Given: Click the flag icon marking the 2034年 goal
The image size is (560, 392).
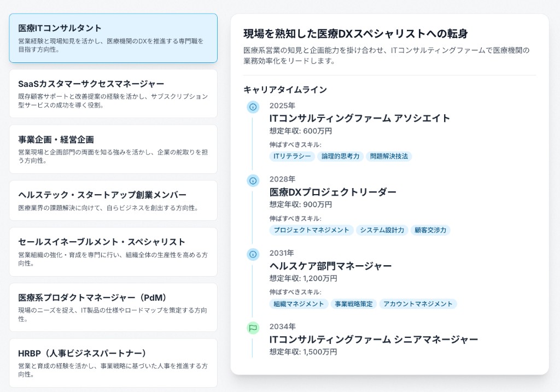Looking at the screenshot, I should click(252, 326).
